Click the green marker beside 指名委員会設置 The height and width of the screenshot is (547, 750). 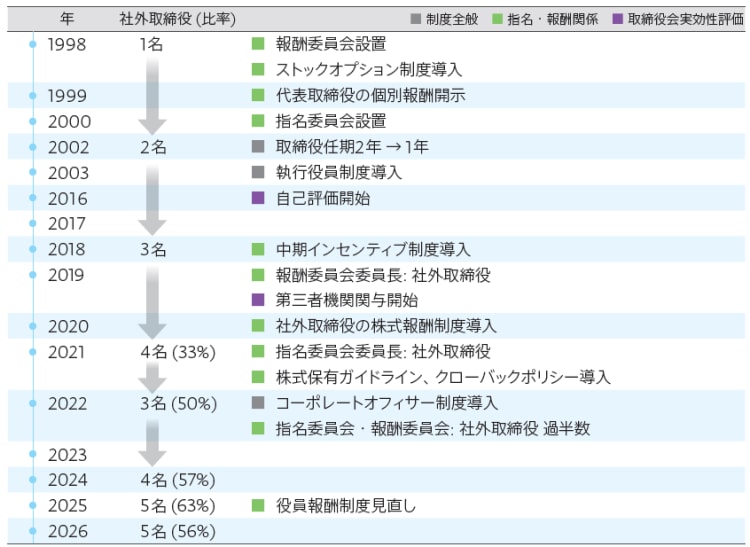point(258,120)
